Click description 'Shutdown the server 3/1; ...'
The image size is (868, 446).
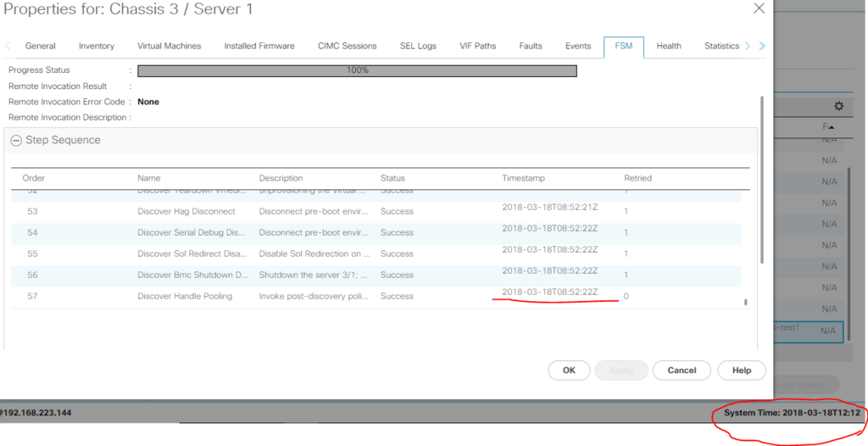[314, 276]
